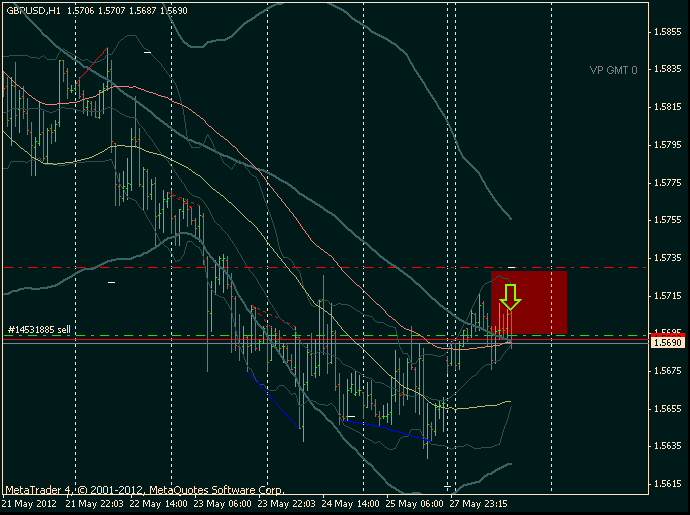Click the '27 May 23:15' time label
Image resolution: width=690 pixels, height=515 pixels.
pos(478,504)
